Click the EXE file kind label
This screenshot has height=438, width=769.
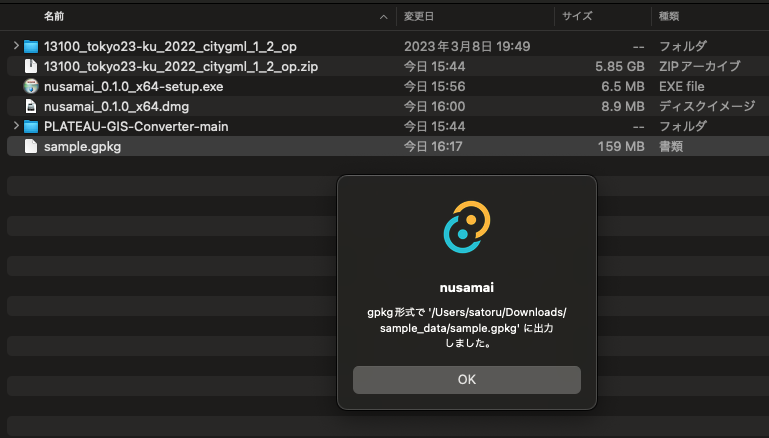pyautogui.click(x=682, y=86)
